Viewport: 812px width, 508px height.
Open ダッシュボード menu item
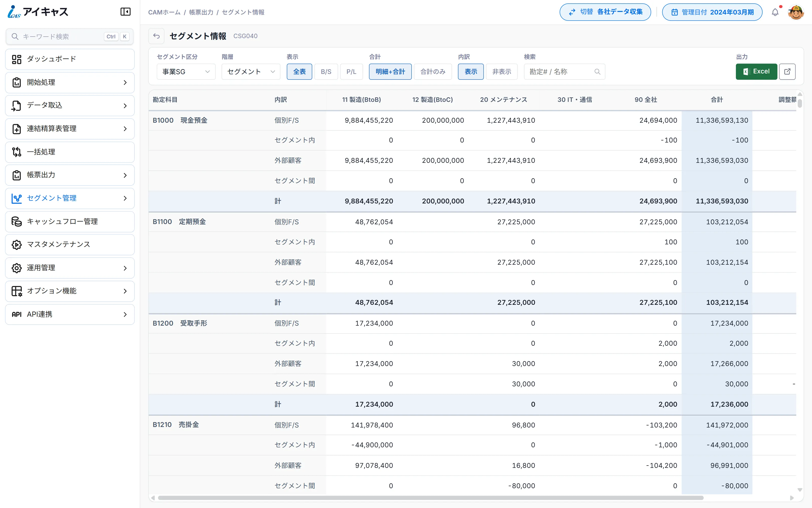point(70,59)
